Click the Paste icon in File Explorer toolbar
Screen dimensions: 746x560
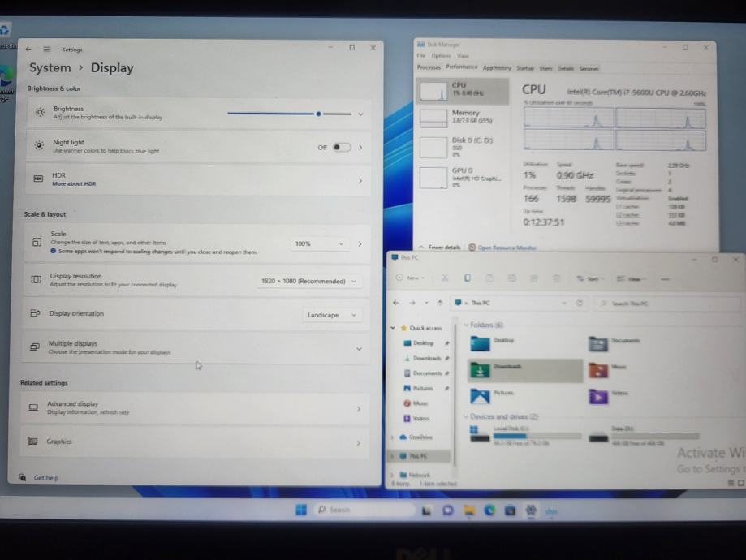coord(489,278)
